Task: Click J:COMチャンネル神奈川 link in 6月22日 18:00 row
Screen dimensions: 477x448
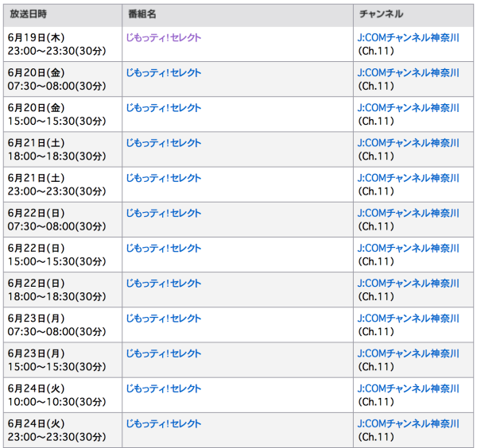Action: 409,284
